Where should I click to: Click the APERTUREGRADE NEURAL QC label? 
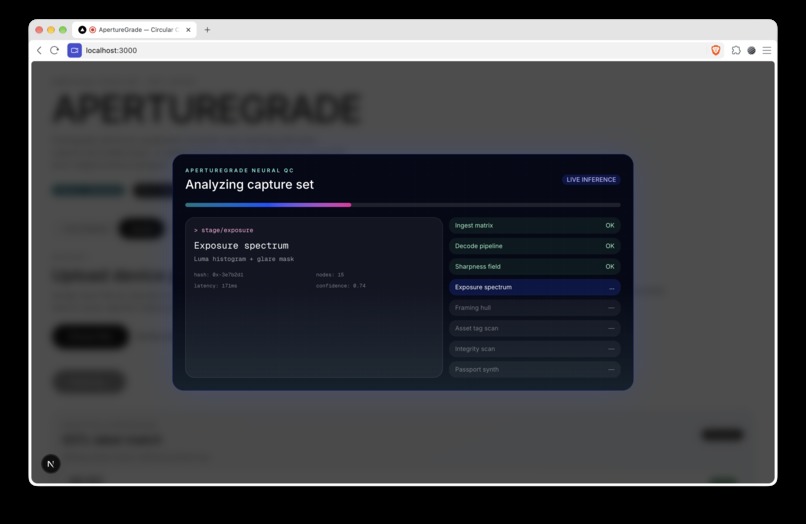tap(240, 170)
